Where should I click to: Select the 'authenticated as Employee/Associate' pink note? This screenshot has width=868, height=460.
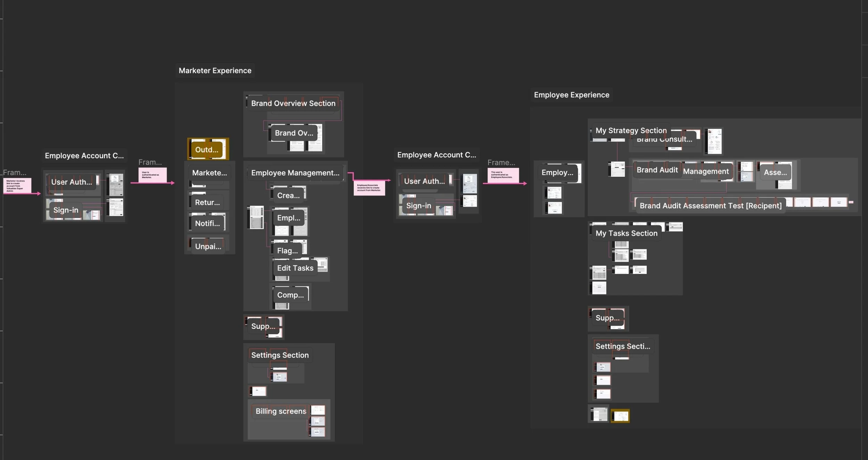tap(503, 175)
